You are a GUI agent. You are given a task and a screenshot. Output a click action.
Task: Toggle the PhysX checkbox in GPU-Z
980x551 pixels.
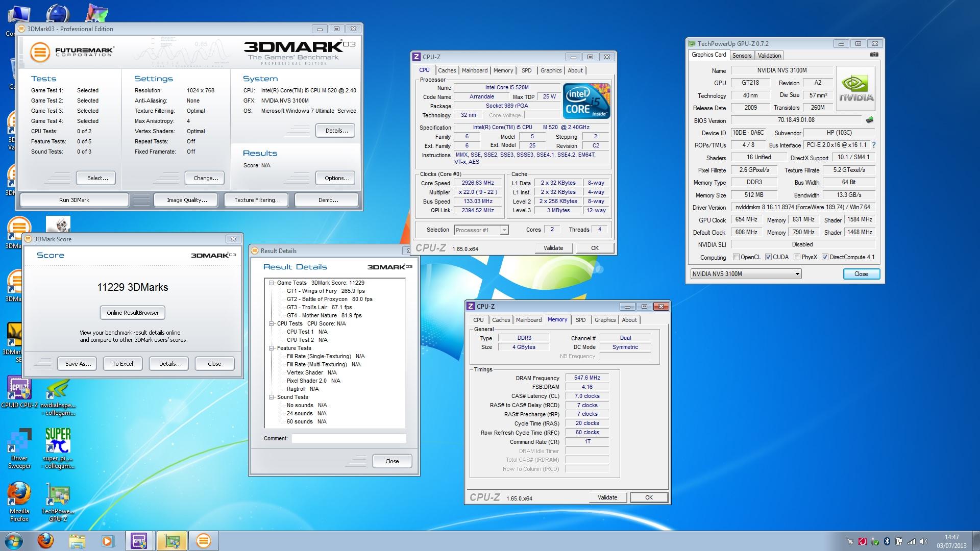pyautogui.click(x=797, y=257)
